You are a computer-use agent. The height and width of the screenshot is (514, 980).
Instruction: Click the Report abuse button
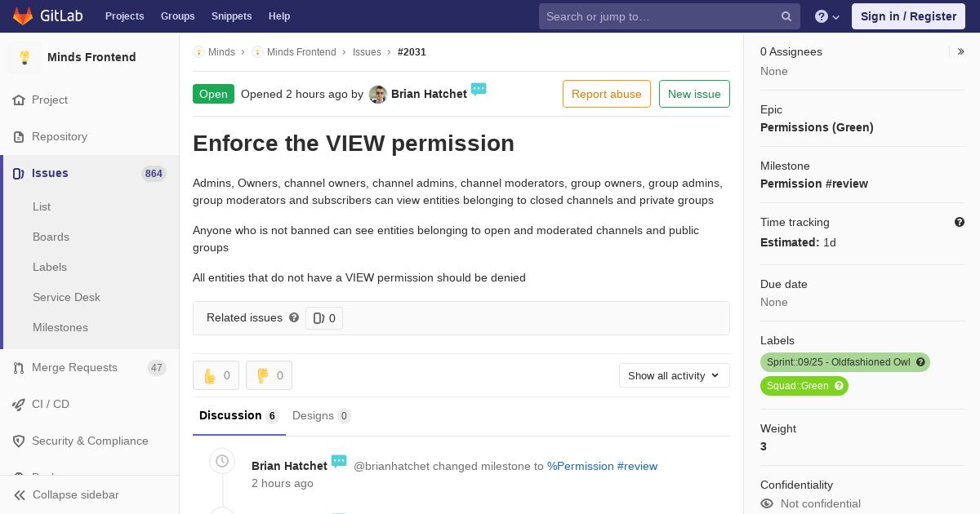click(607, 94)
